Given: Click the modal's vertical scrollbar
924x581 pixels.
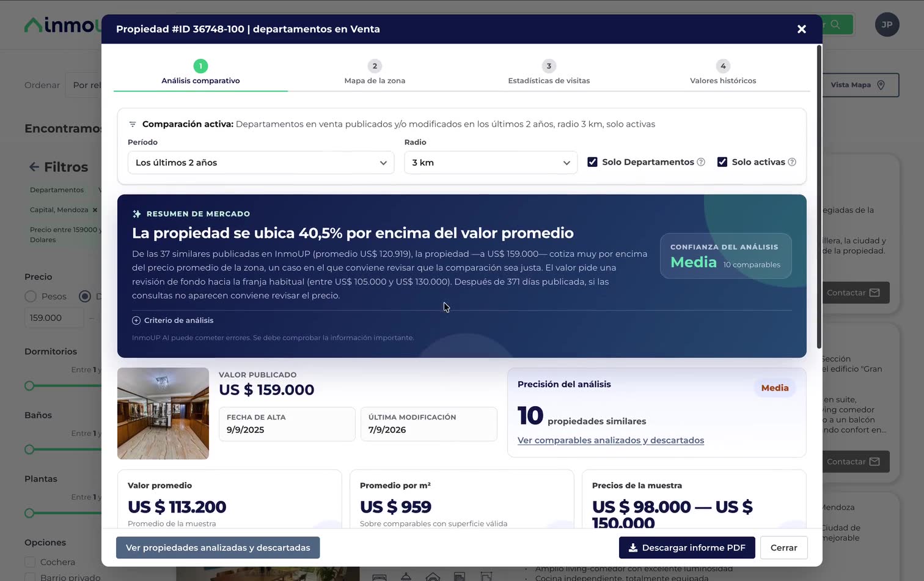Looking at the screenshot, I should click(819, 196).
